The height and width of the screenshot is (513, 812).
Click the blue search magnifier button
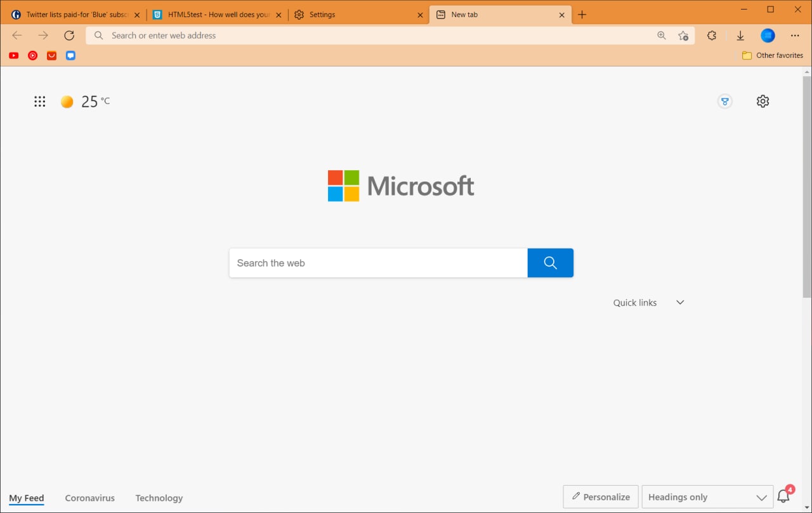(x=551, y=263)
